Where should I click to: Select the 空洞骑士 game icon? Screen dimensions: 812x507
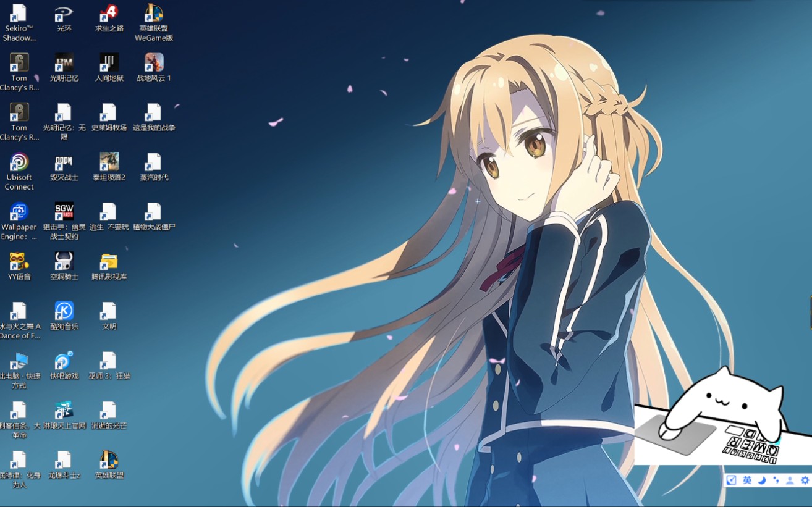click(64, 262)
